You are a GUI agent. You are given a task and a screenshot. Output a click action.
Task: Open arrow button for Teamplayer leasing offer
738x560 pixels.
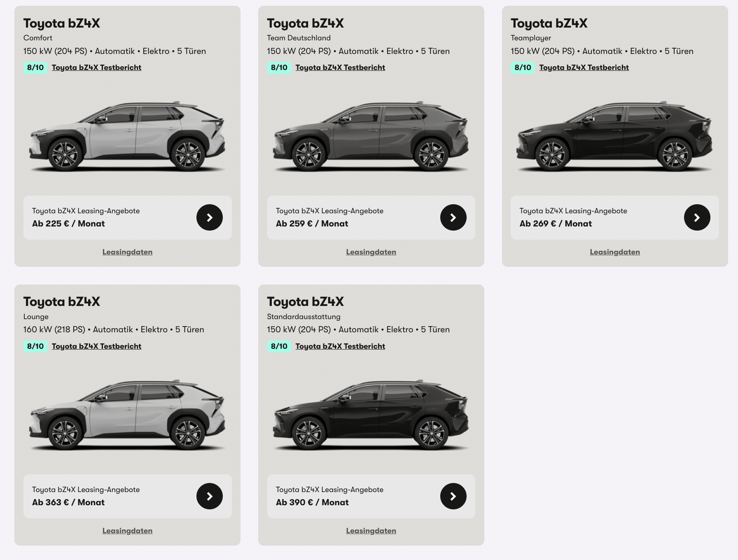click(697, 217)
